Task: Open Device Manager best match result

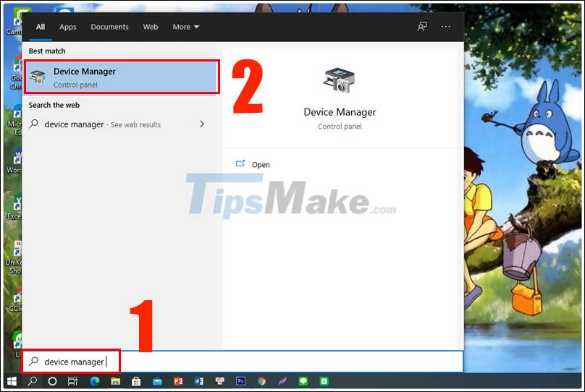Action: click(122, 77)
